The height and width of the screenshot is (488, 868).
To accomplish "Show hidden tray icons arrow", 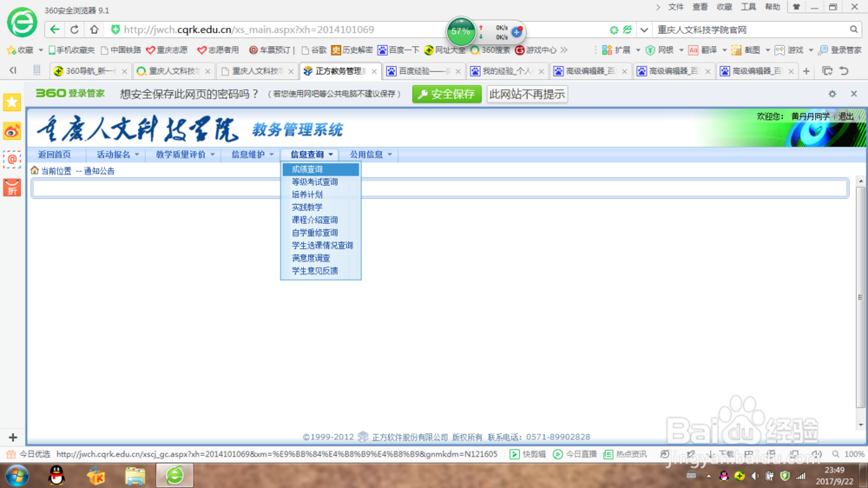I will (708, 476).
